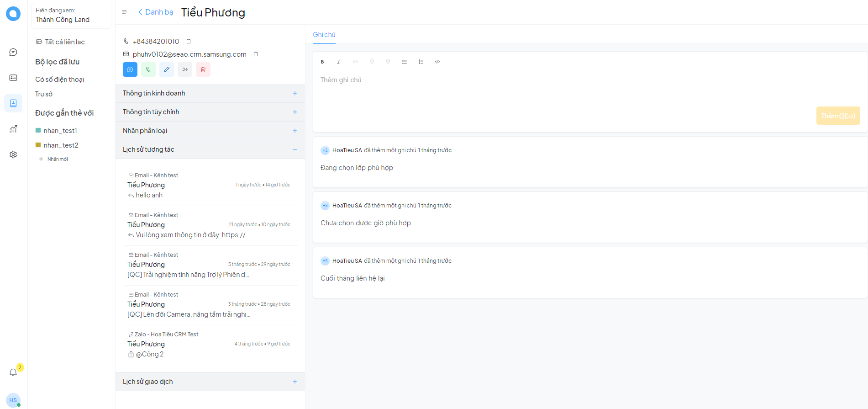Open notifications bell in sidebar

pyautogui.click(x=13, y=372)
